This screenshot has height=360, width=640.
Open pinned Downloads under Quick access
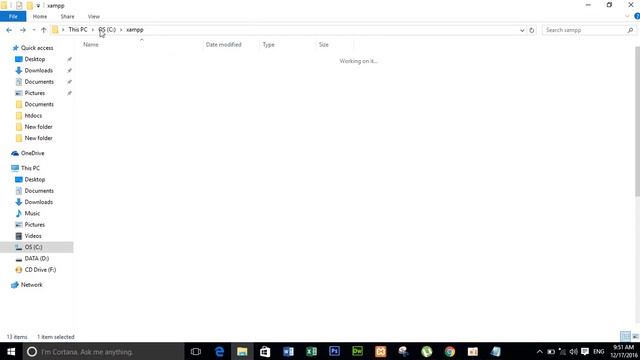38,71
